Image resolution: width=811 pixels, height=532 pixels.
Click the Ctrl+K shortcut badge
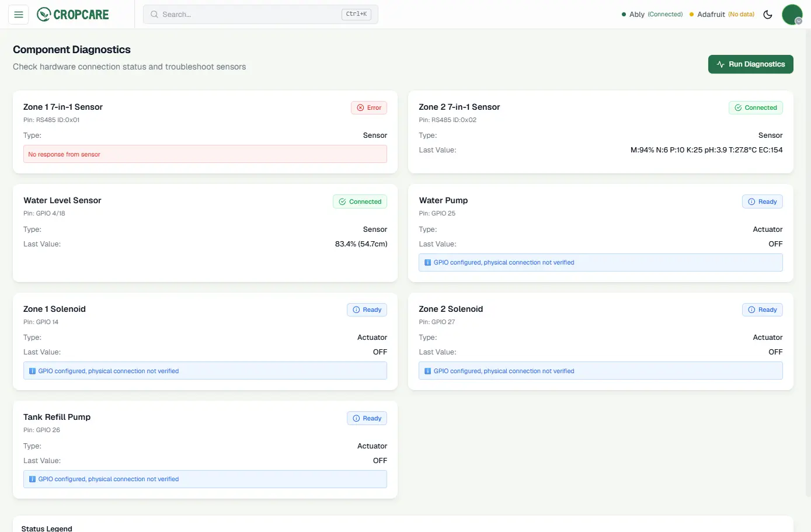click(356, 14)
